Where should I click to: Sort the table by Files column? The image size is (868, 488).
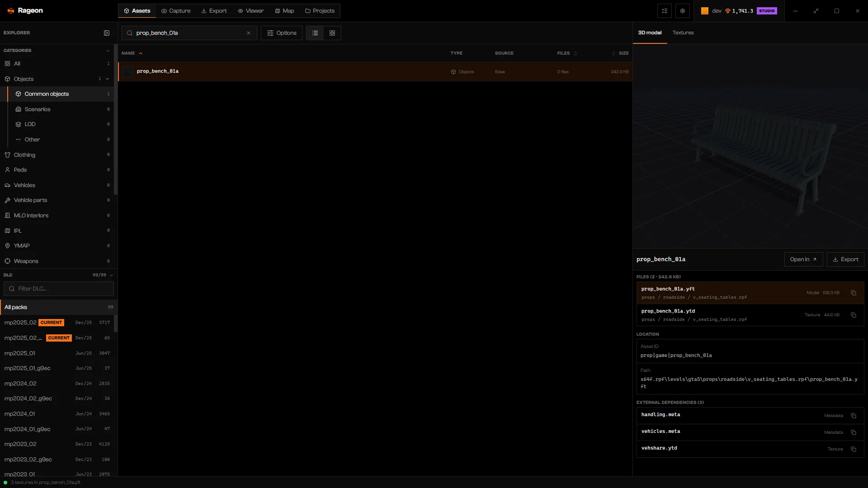[567, 53]
